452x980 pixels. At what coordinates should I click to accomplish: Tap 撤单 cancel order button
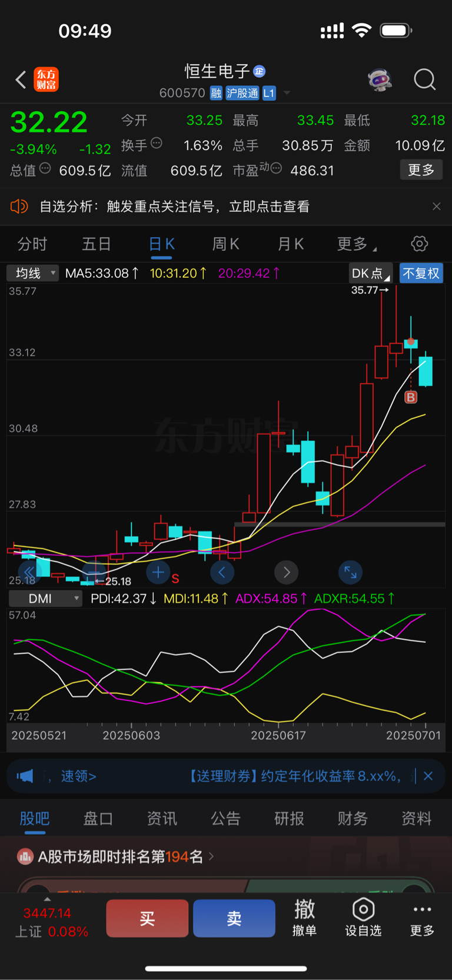pyautogui.click(x=305, y=918)
